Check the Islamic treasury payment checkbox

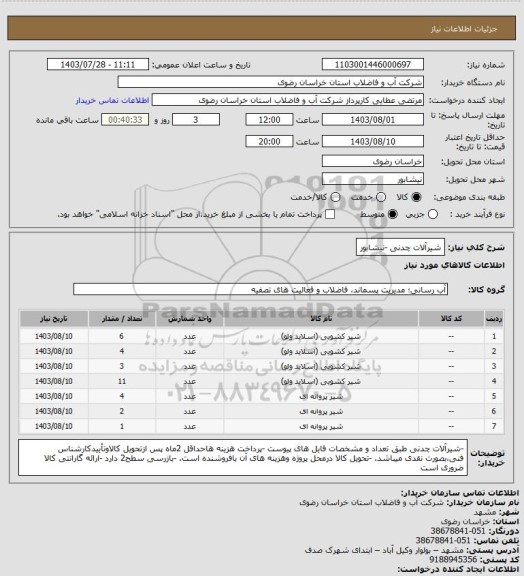[x=330, y=214]
